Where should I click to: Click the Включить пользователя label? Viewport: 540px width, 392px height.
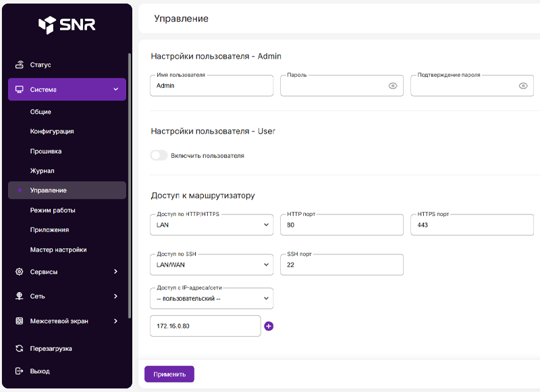(x=207, y=156)
